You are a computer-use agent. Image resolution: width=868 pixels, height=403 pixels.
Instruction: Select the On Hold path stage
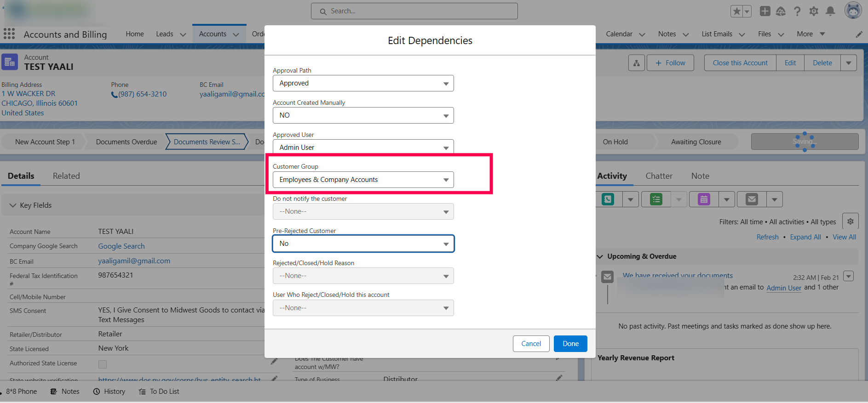coord(615,142)
